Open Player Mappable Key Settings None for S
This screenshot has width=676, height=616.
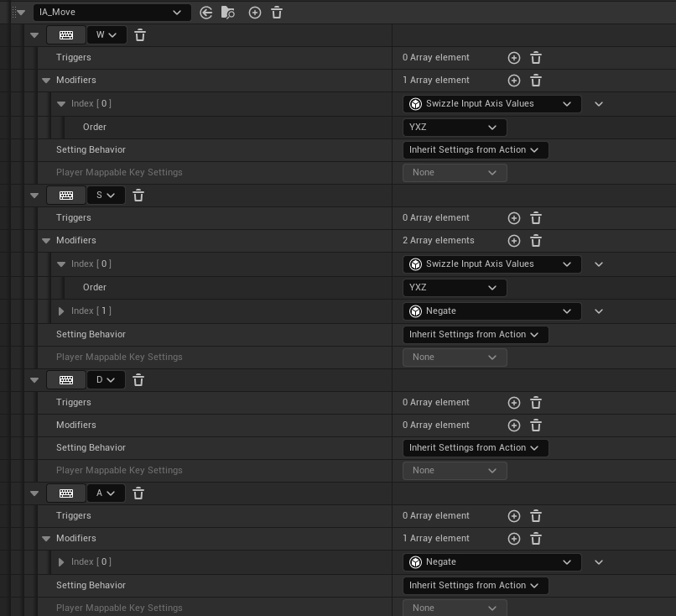455,358
